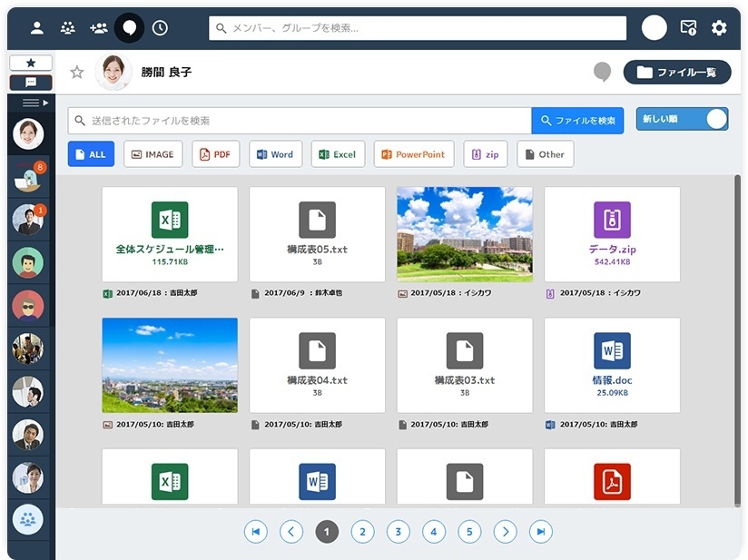Screen dimensions: 748x560
Task: Go to next page arrow
Action: (x=506, y=532)
